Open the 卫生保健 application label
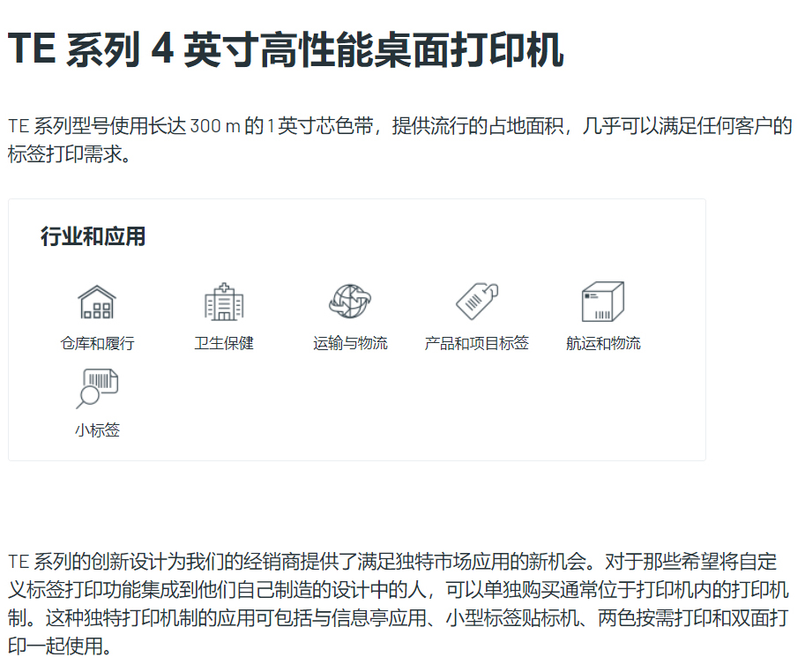Viewport: 805px width, 672px height. pyautogui.click(x=224, y=343)
